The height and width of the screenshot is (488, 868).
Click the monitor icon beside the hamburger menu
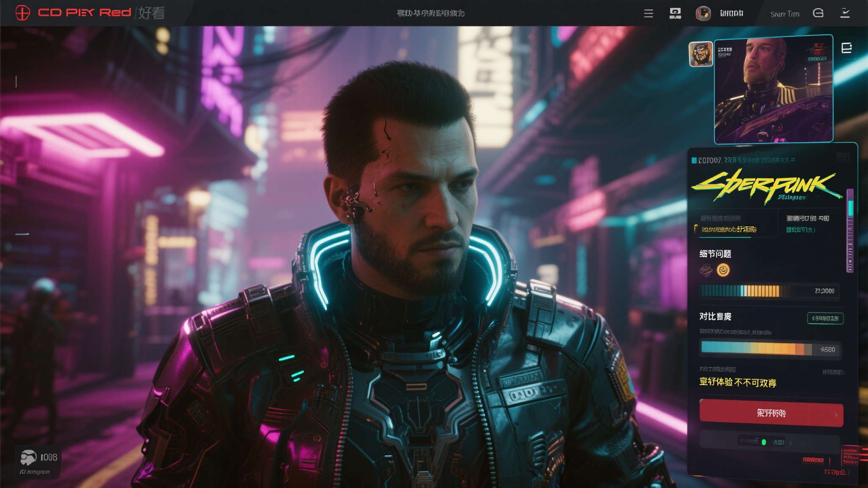(675, 14)
